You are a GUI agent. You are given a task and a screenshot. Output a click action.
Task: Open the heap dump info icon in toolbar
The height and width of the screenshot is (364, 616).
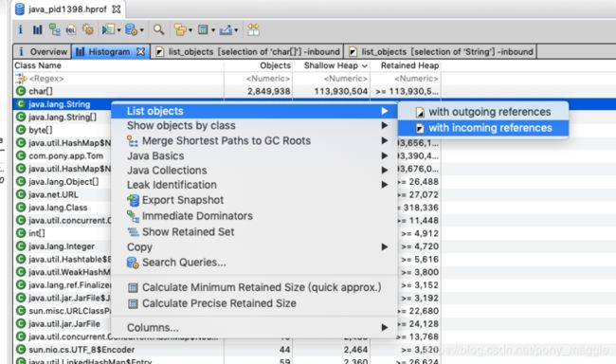pos(21,29)
